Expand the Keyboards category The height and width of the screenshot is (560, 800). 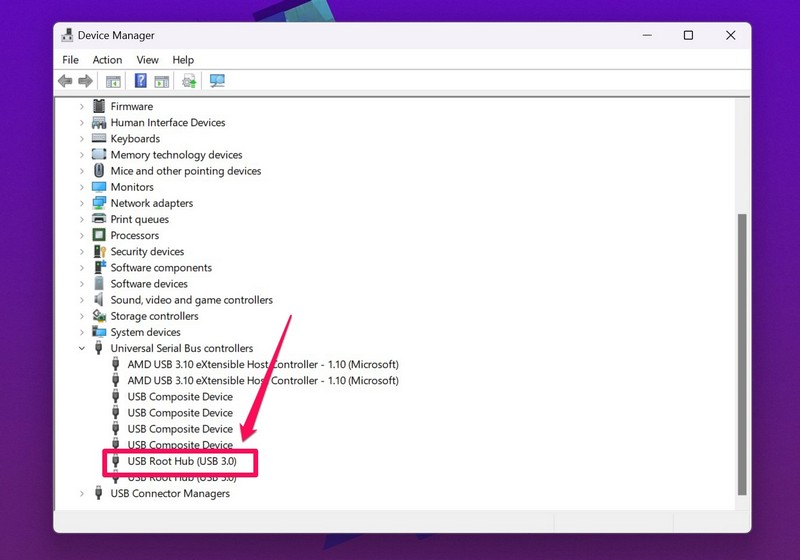click(82, 139)
